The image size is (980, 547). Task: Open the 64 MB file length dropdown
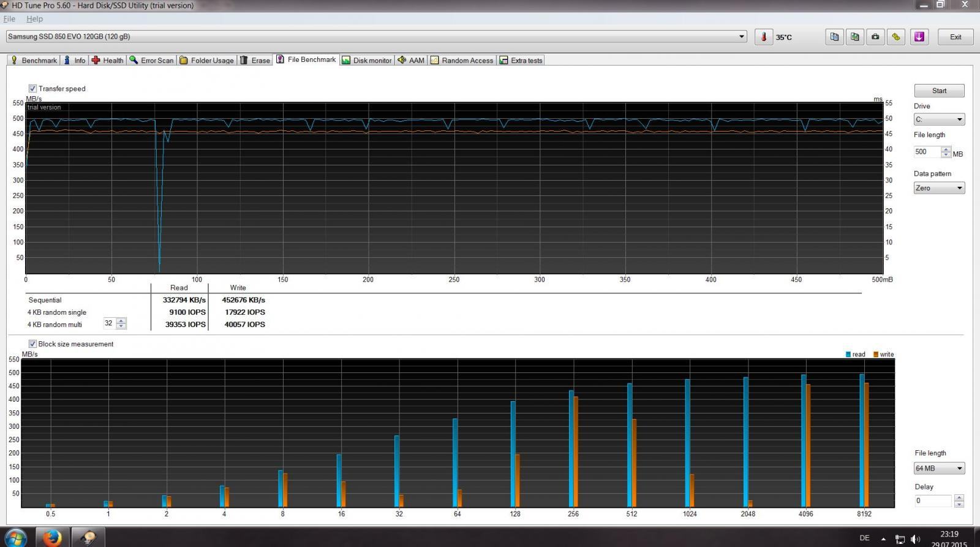[939, 469]
